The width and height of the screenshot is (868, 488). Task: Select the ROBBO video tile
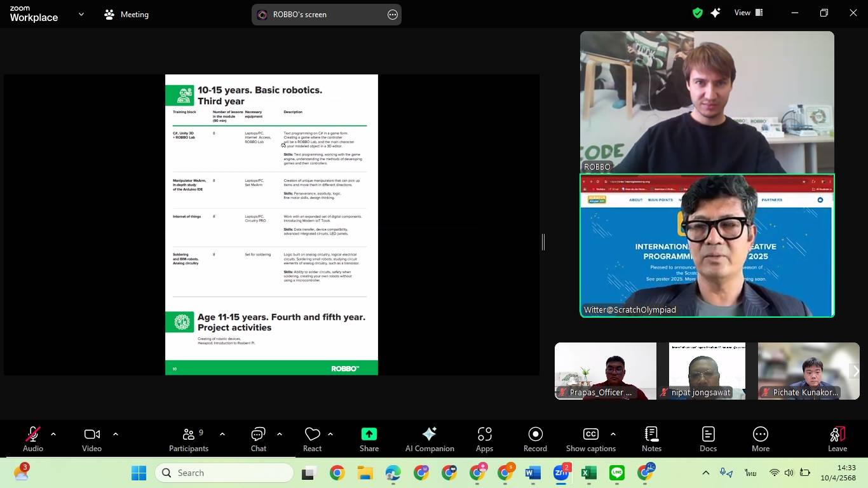(707, 102)
